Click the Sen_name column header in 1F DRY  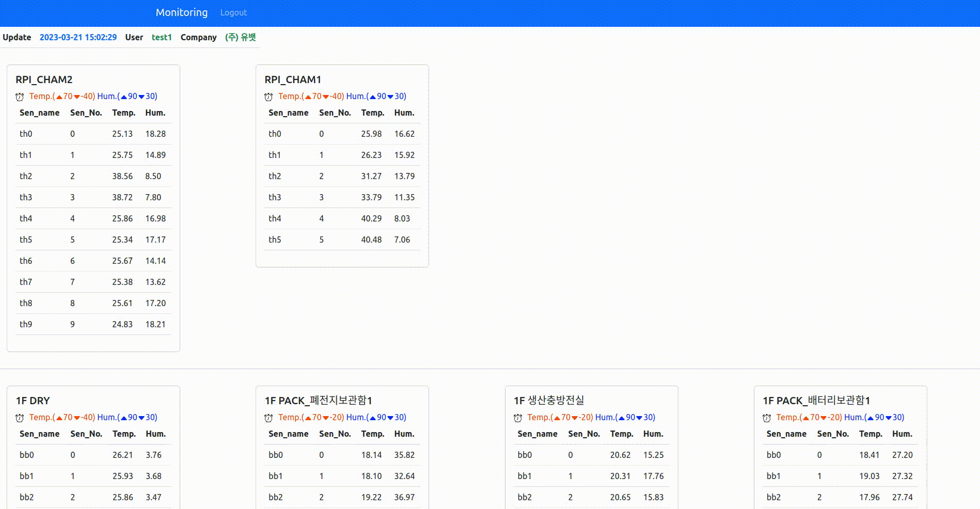tap(39, 434)
